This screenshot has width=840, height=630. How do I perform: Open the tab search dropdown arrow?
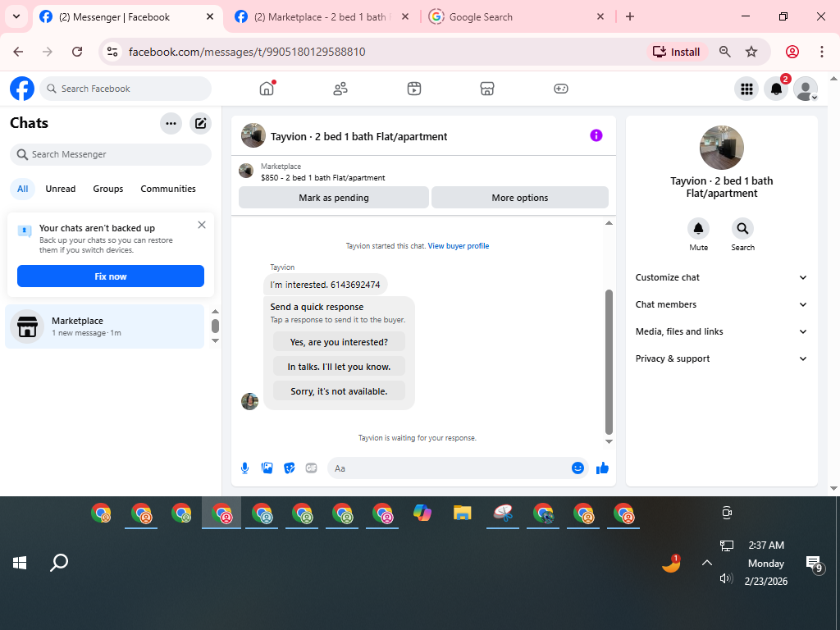pos(16,16)
